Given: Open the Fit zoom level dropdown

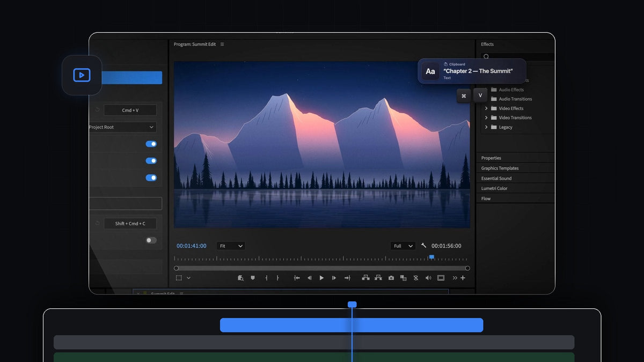Looking at the screenshot, I should coord(231,246).
